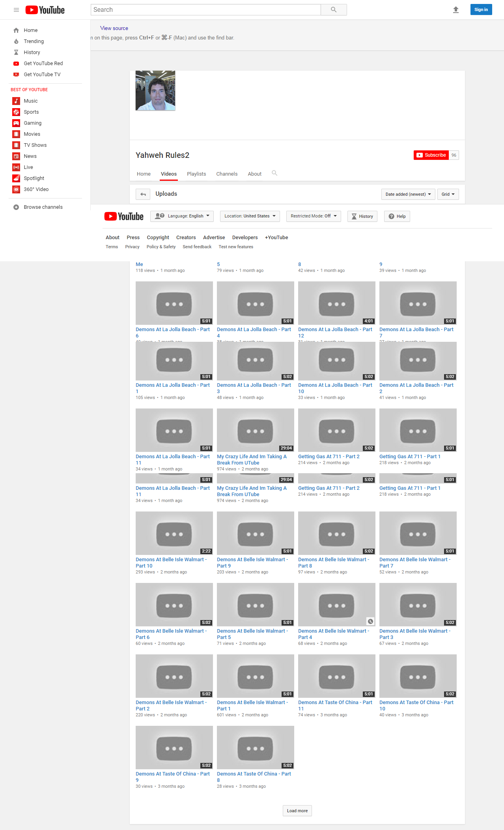Viewport: 504px width, 830px height.
Task: Open Getting Gas At 711 Part 2 thumbnail
Action: pyautogui.click(x=337, y=430)
